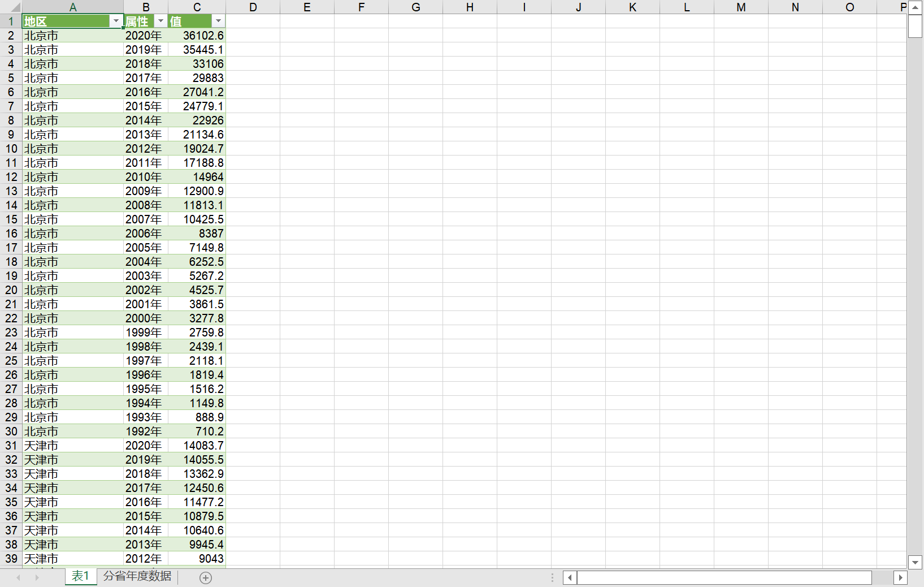
Task: Select cell with value 33106
Action: click(197, 64)
